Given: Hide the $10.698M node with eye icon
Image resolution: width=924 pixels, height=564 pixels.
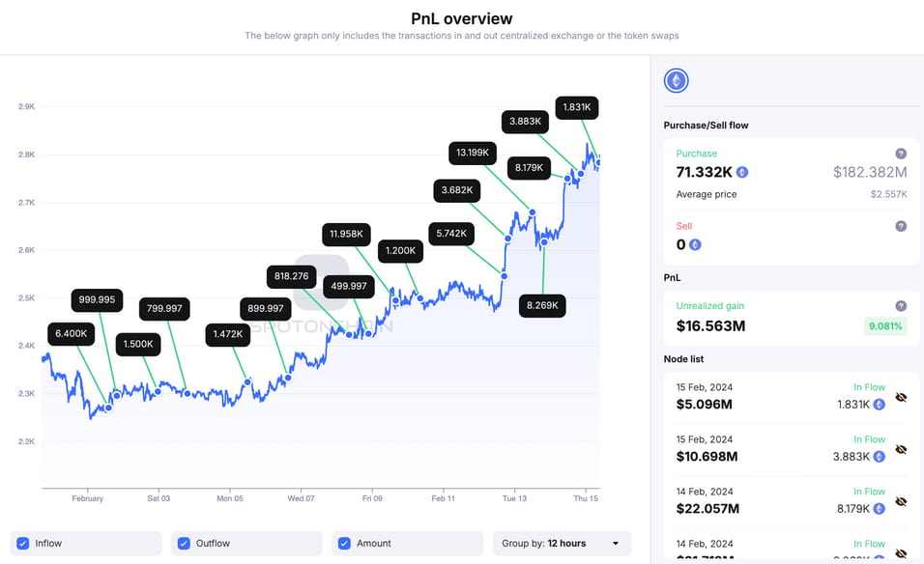Looking at the screenshot, I should tap(901, 450).
